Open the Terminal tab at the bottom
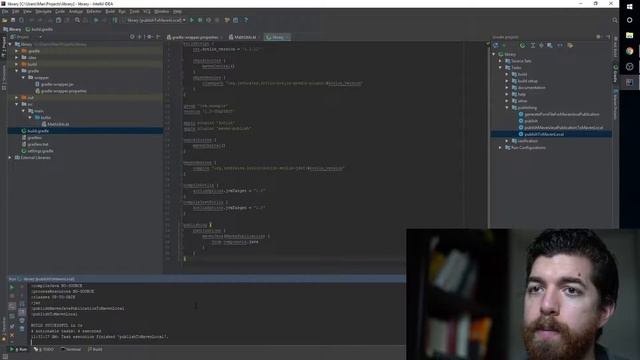Image resolution: width=640 pixels, height=360 pixels. [x=71, y=349]
